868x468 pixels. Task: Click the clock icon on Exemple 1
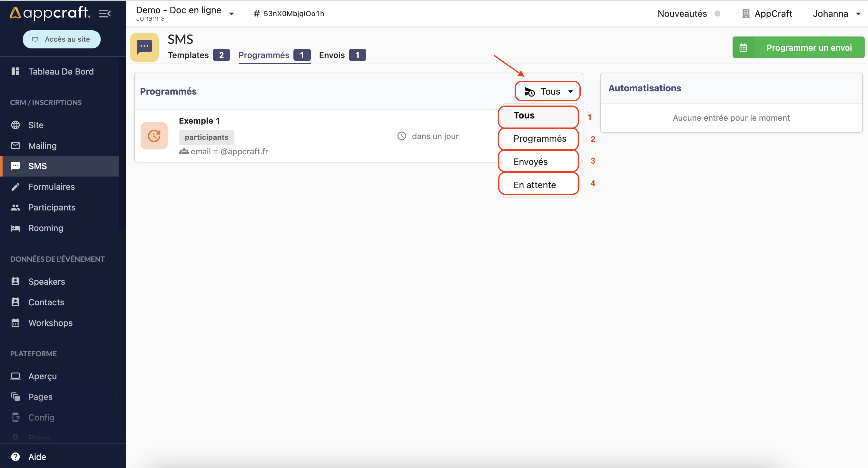[x=402, y=136]
